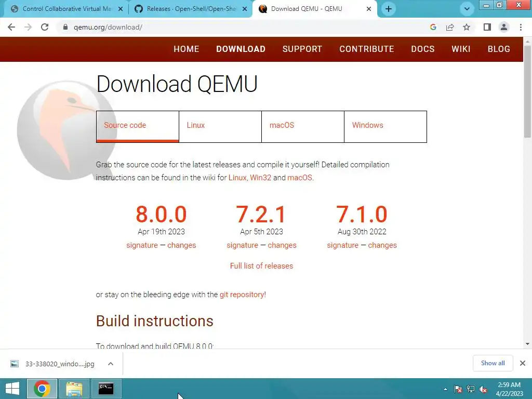Select the Windows download tab
This screenshot has width=532, height=399.
[385, 127]
